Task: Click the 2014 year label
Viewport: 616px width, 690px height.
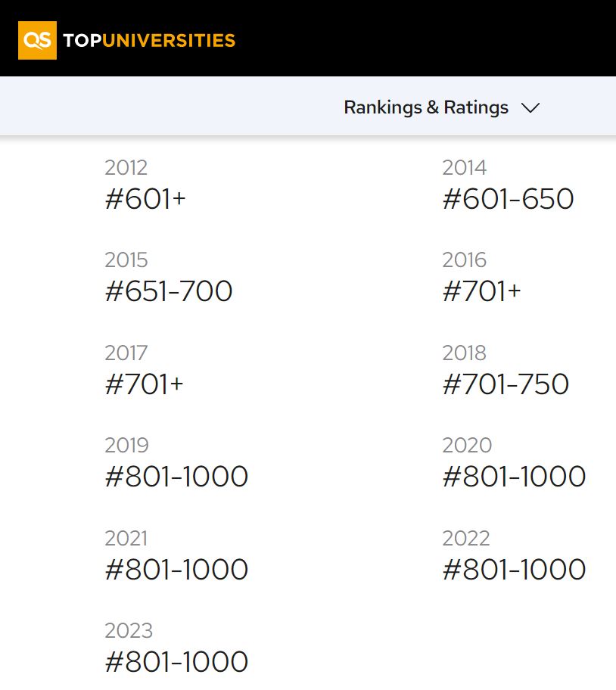Action: [x=465, y=168]
